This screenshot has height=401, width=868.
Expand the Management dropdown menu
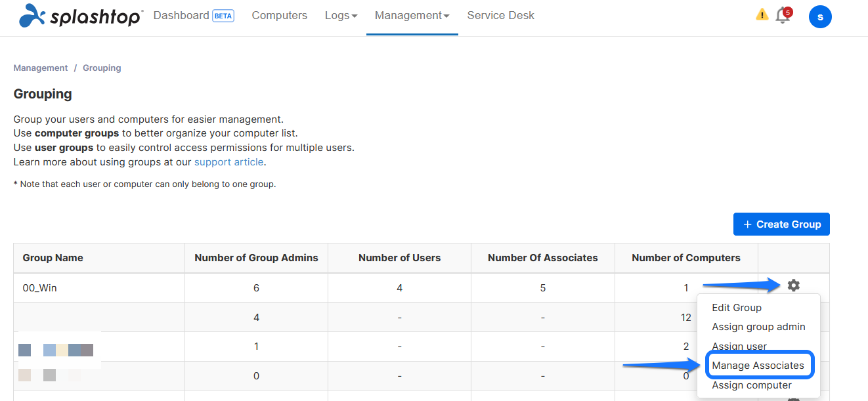pyautogui.click(x=412, y=15)
